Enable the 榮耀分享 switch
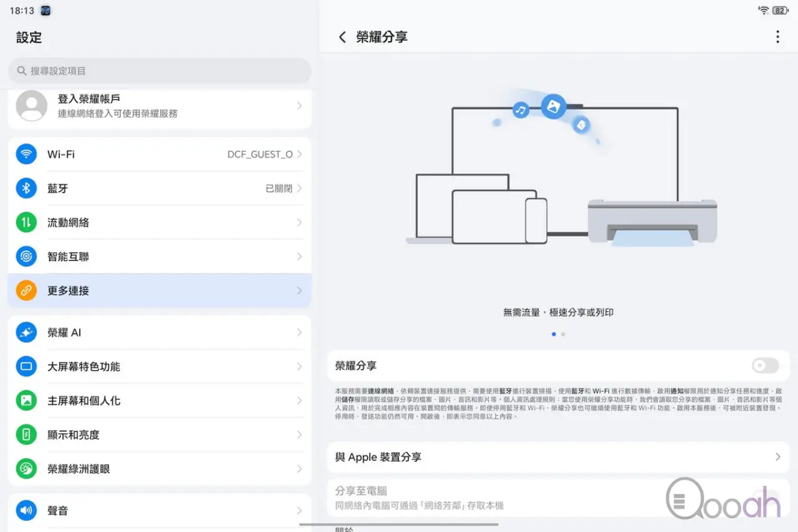 [x=765, y=366]
